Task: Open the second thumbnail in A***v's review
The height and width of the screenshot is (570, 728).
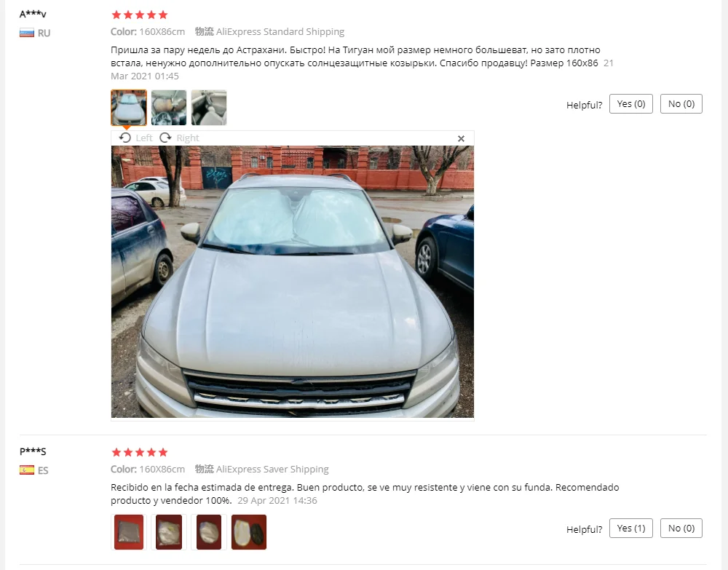Action: pos(169,108)
